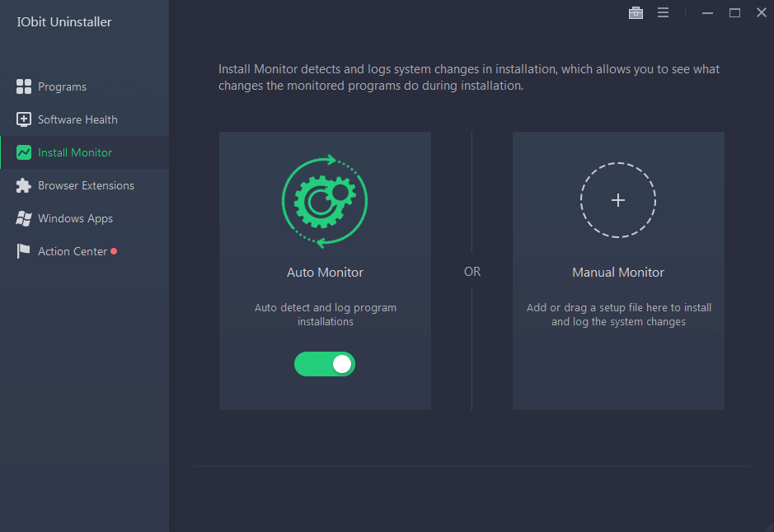This screenshot has width=774, height=532.
Task: Click the Browser Extensions puzzle icon
Action: 23,185
